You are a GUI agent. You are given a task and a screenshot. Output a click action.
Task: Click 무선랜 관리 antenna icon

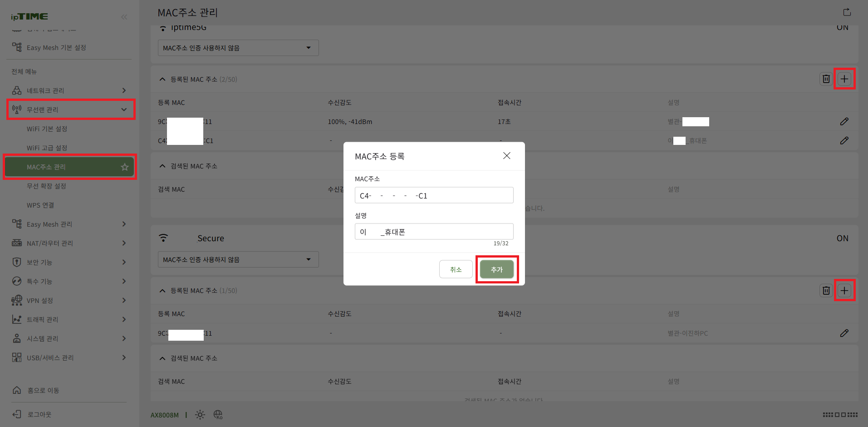(17, 109)
